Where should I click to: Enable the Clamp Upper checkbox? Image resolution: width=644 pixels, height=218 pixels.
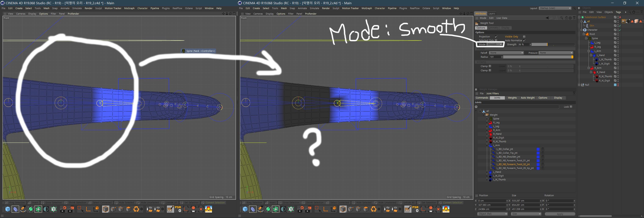[x=490, y=70]
